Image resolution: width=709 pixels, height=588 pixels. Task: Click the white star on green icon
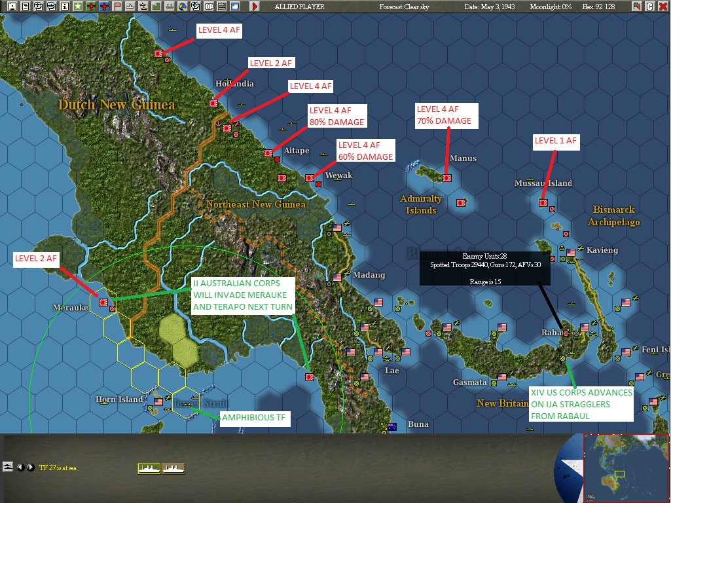pos(78,7)
